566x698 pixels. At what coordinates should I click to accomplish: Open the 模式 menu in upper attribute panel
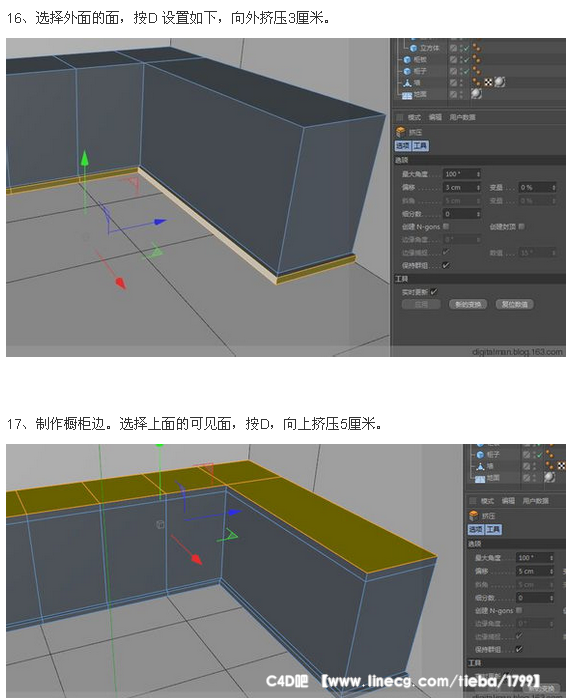pyautogui.click(x=414, y=117)
